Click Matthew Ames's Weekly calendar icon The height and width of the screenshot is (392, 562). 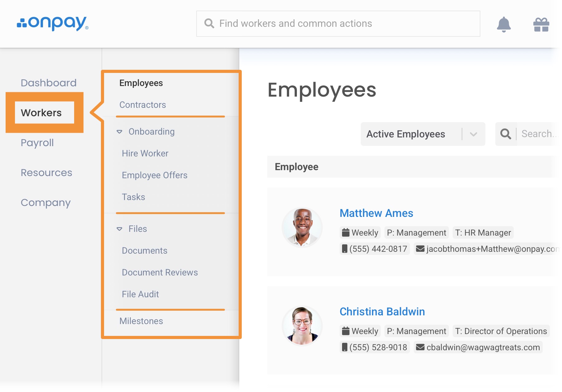345,232
